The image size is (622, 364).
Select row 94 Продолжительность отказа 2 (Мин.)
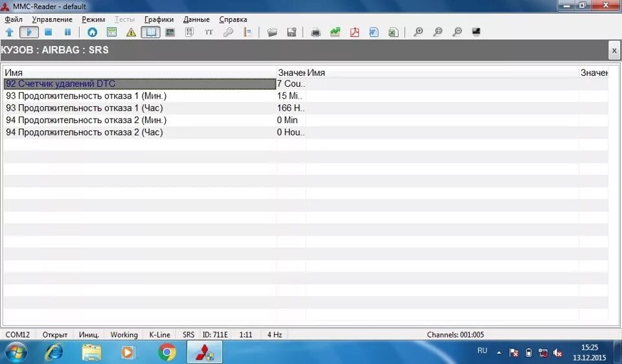(140, 120)
